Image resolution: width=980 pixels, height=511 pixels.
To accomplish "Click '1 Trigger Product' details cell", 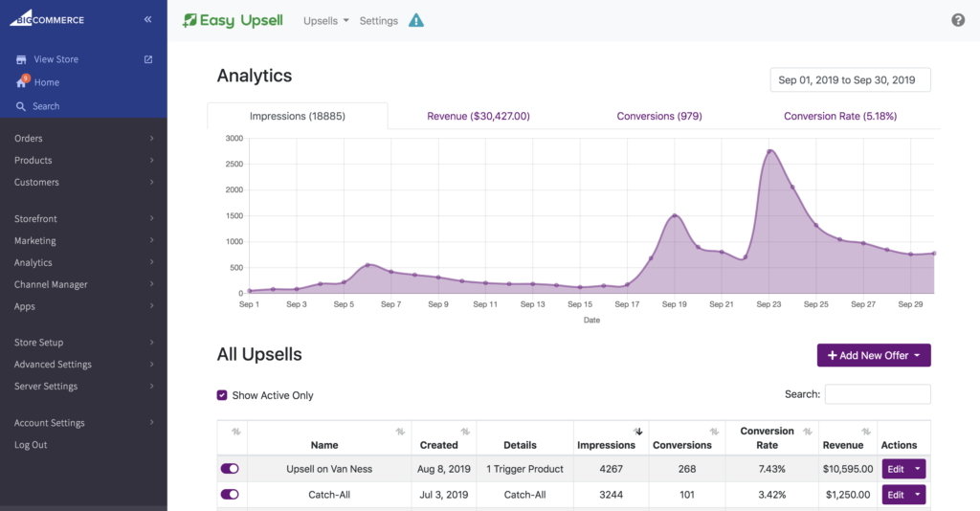I will (525, 469).
